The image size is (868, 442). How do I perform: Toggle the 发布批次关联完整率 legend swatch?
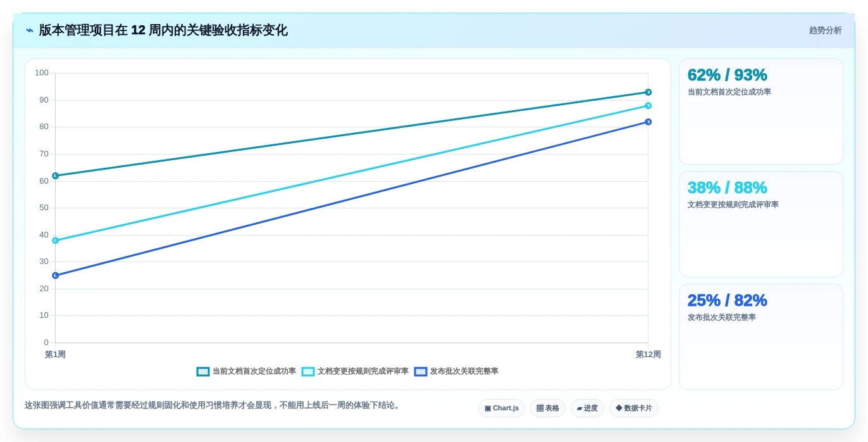tap(421, 372)
